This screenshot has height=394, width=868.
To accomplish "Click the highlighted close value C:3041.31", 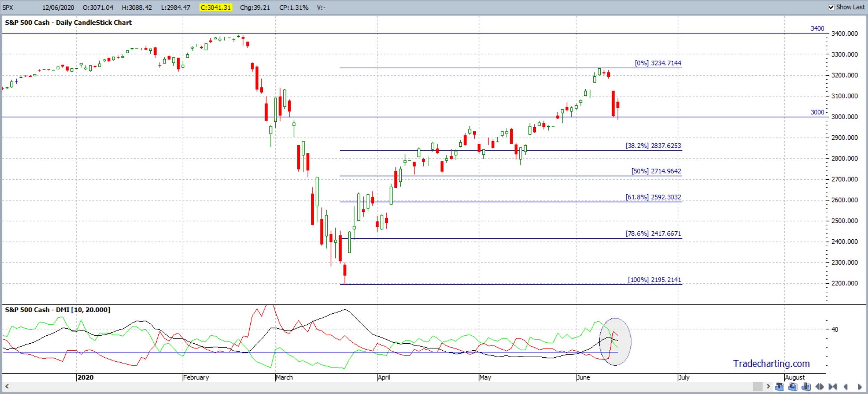I will [216, 7].
